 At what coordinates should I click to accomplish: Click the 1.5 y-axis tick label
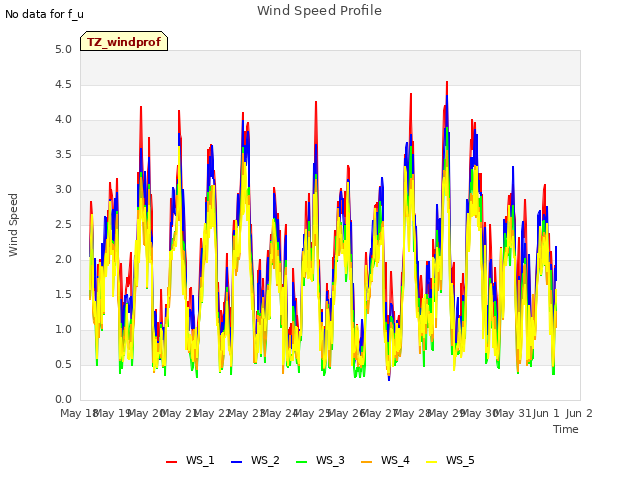(x=64, y=295)
